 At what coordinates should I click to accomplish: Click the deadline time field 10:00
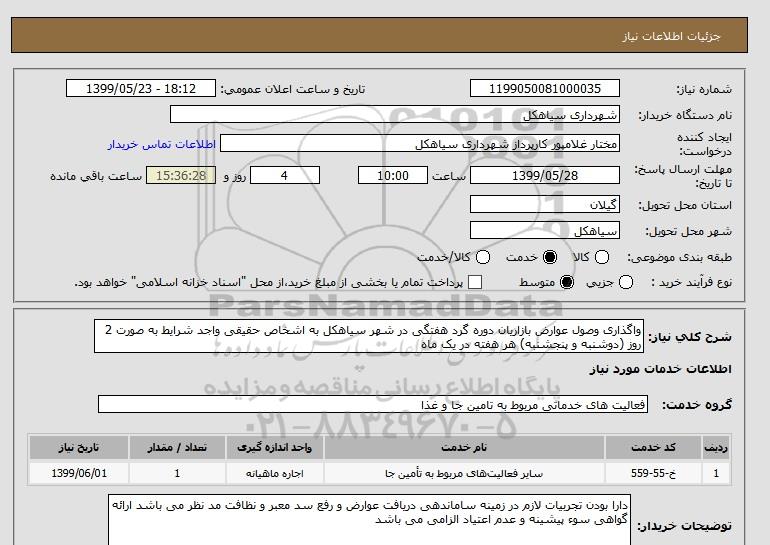pos(393,175)
